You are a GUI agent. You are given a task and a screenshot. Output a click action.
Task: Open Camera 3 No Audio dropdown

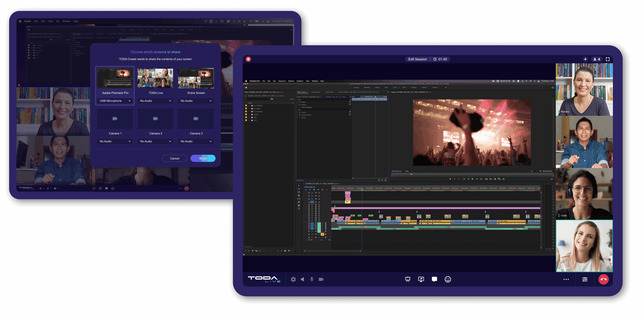(196, 141)
